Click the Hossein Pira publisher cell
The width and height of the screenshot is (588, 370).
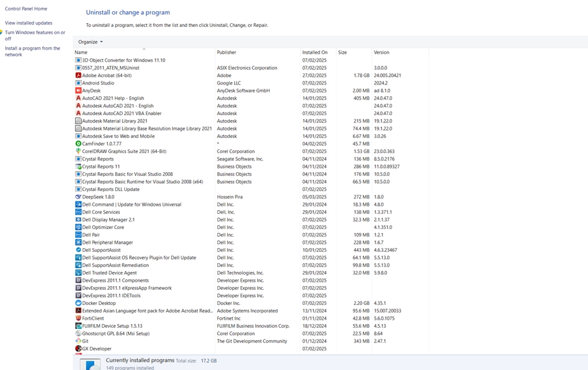(230, 197)
